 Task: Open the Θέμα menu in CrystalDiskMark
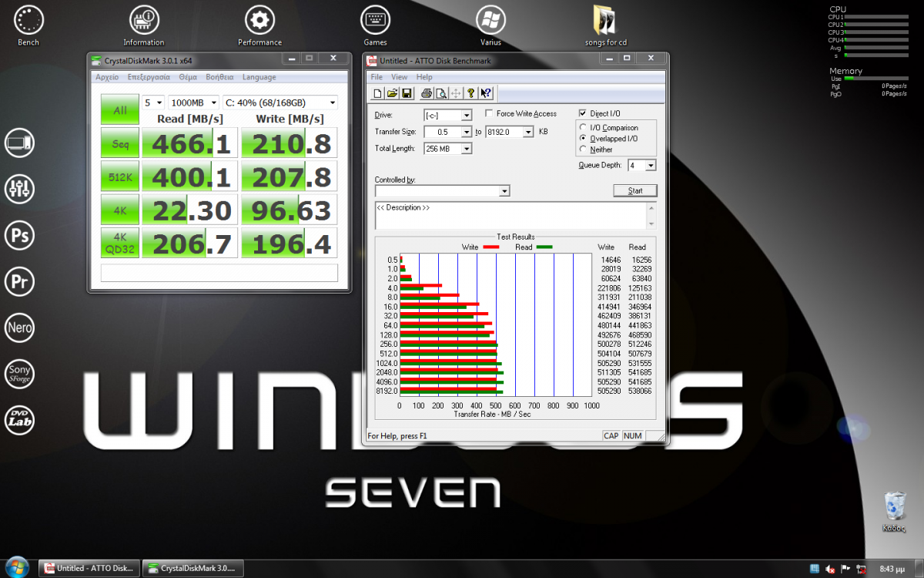188,77
